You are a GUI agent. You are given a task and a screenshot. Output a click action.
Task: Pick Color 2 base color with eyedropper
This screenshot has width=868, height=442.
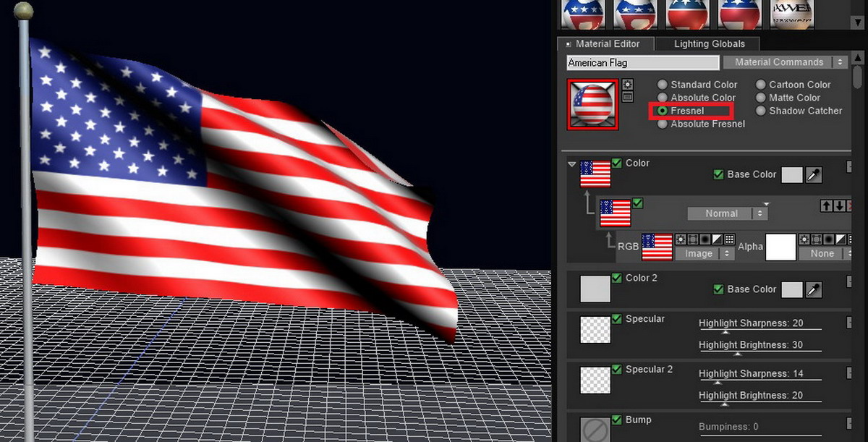814,289
